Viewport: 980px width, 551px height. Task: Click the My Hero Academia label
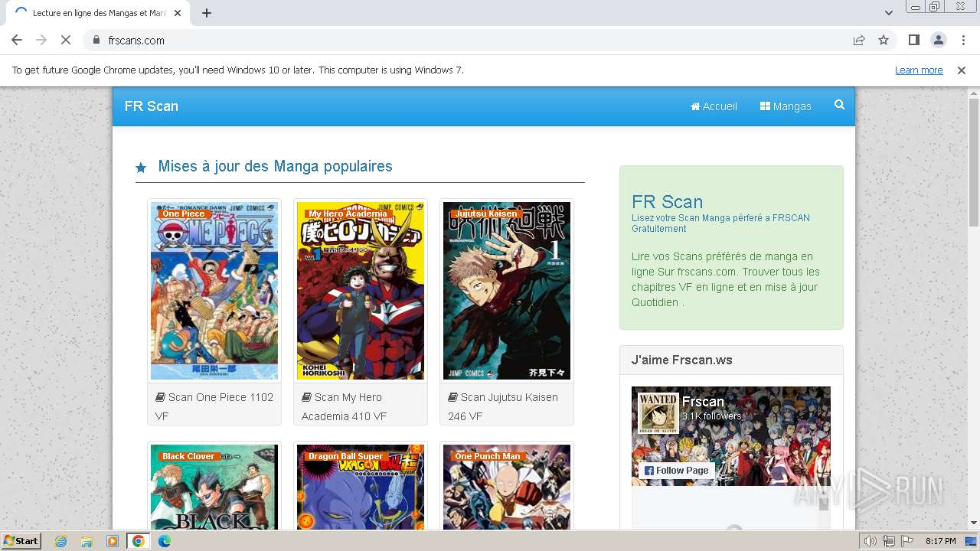[348, 214]
